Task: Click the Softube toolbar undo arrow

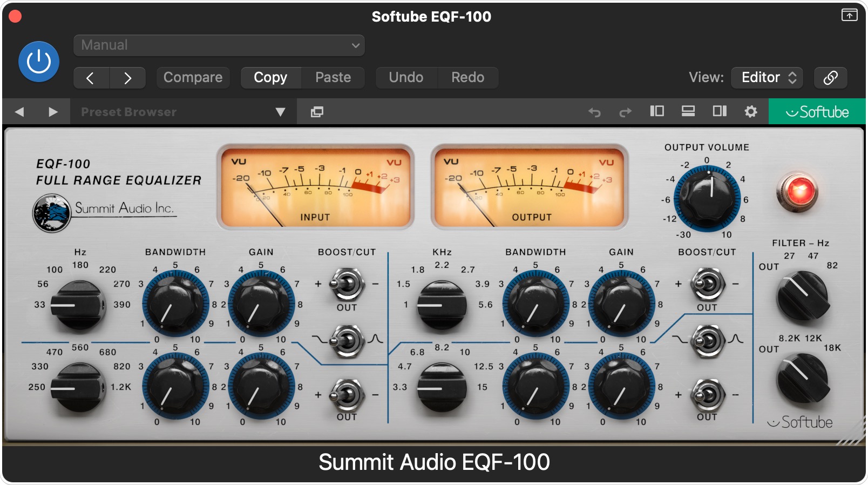Action: tap(594, 112)
